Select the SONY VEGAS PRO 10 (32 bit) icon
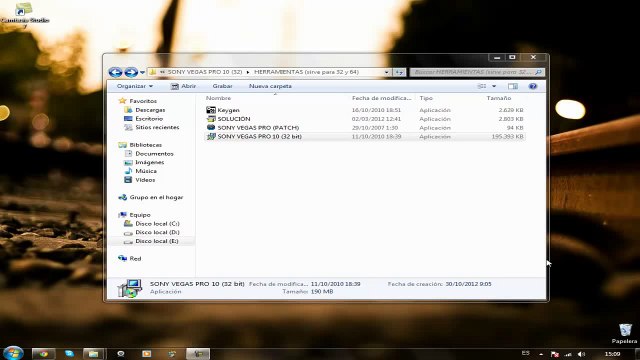This screenshot has width=640, height=360. coord(211,136)
